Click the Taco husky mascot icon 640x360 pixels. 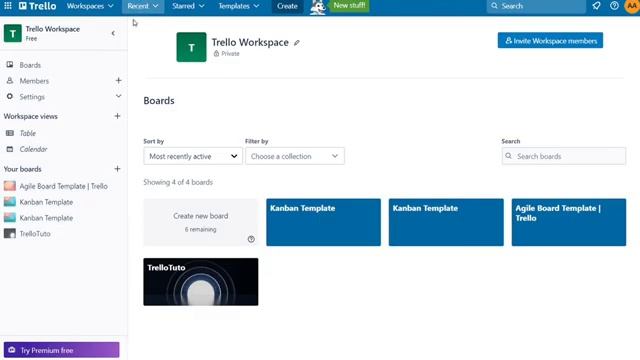(317, 7)
